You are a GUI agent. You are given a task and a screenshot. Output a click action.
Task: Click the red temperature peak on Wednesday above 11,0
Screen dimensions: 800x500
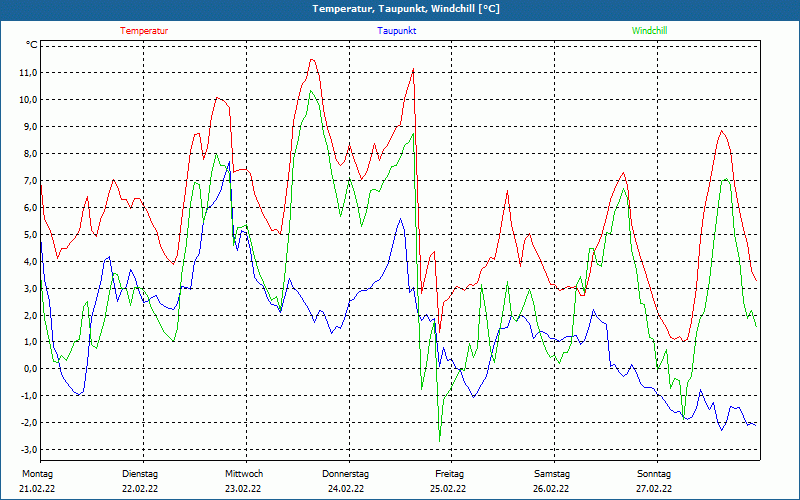tap(312, 60)
